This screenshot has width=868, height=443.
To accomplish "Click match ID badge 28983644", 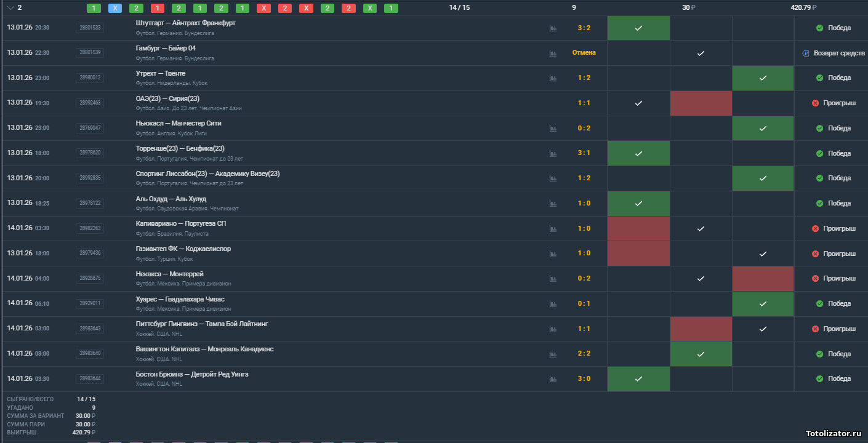I will pos(90,379).
